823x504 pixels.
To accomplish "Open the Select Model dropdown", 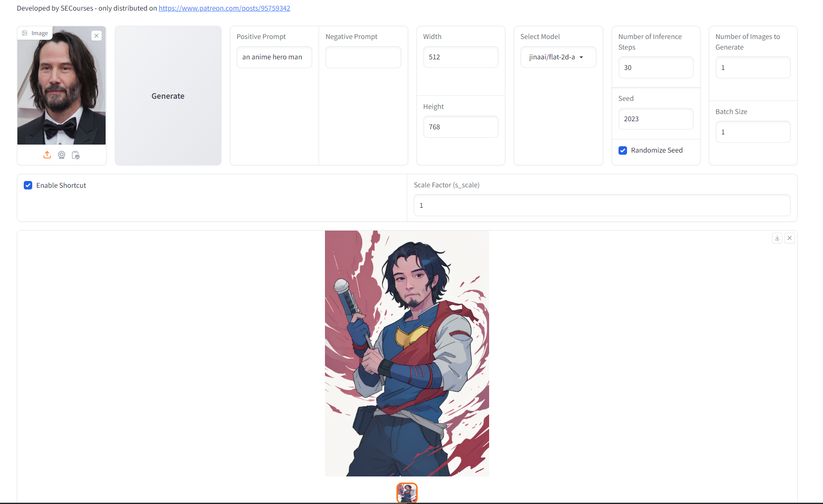I will (552, 57).
